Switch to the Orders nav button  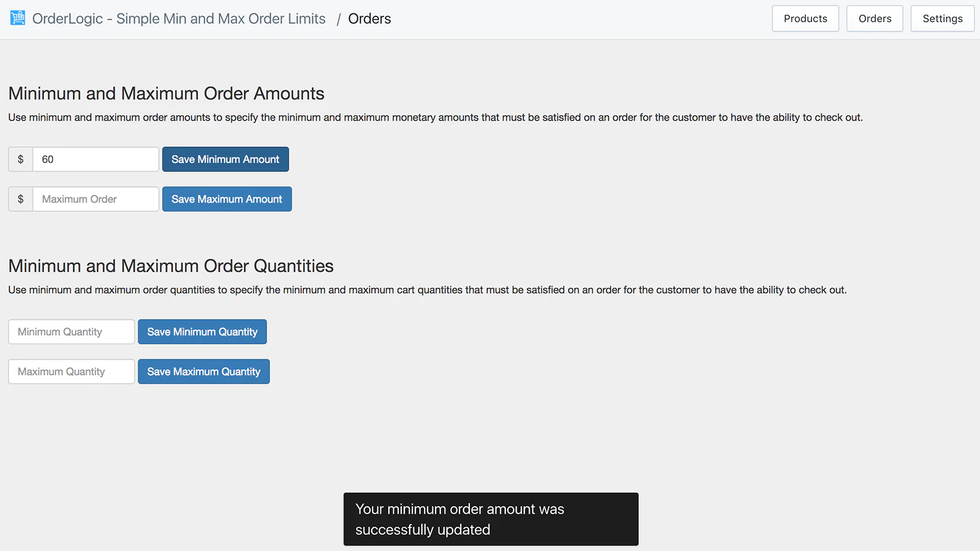875,19
